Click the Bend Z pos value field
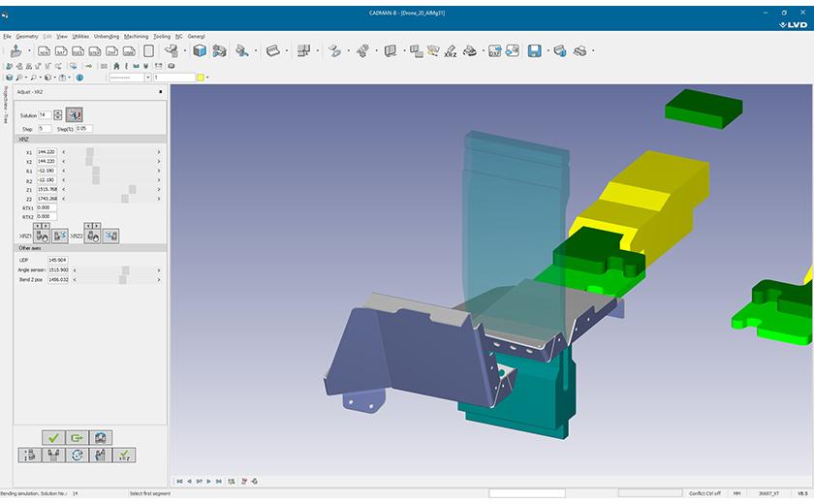 (x=58, y=280)
